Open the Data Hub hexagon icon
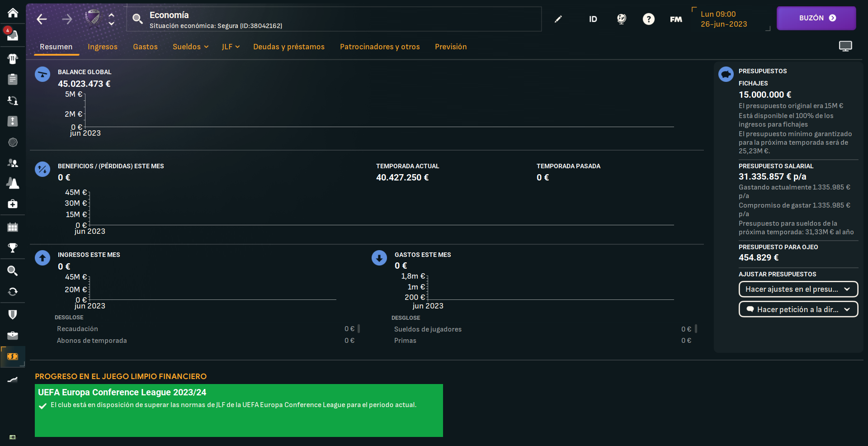The height and width of the screenshot is (446, 868). tap(13, 142)
